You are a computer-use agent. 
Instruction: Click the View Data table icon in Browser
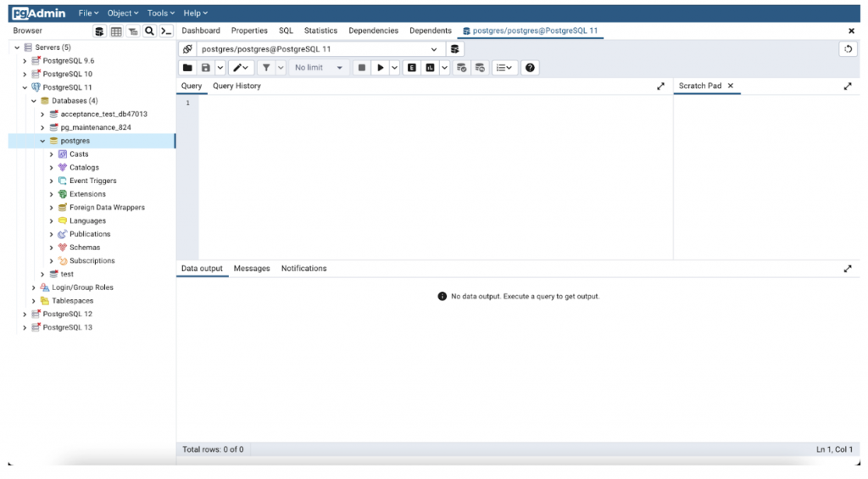coord(116,31)
